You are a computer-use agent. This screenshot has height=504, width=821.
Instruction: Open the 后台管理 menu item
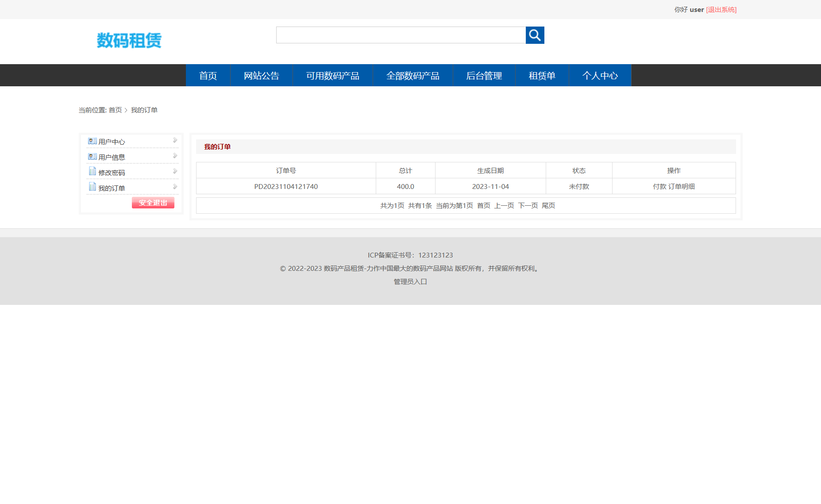(484, 75)
